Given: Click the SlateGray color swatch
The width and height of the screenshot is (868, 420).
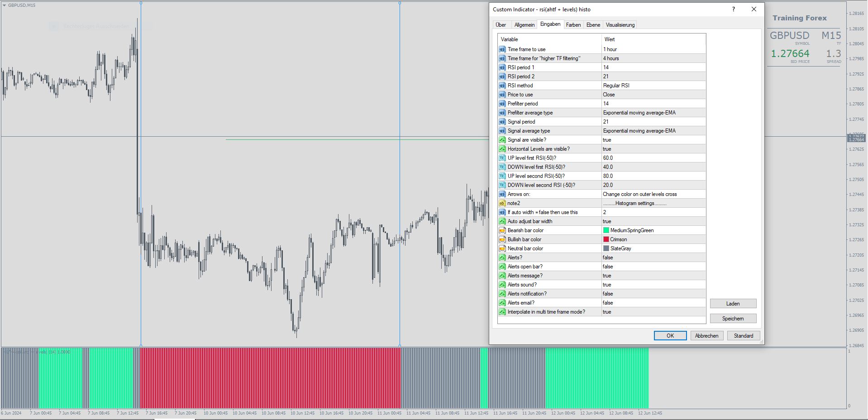Looking at the screenshot, I should [x=606, y=248].
